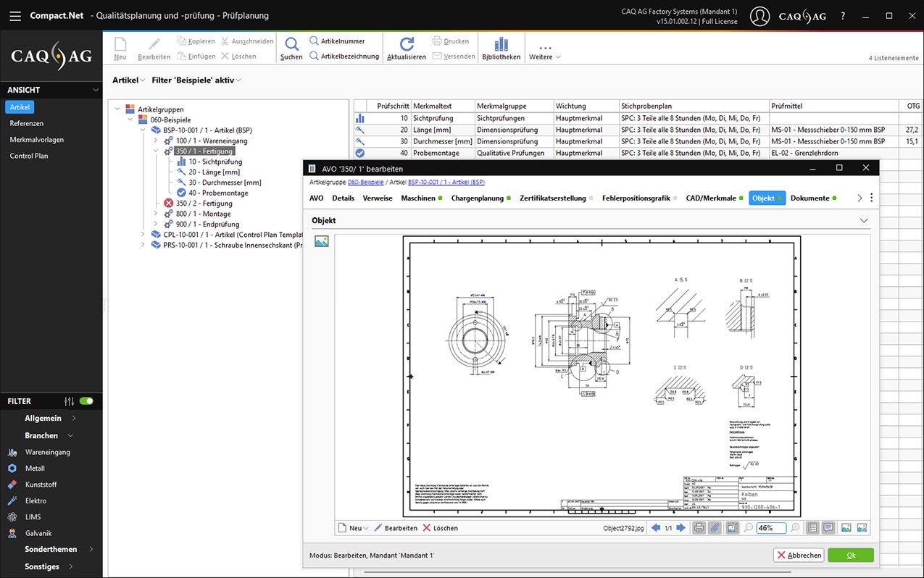Open the 060-Beispiele breadcrumb link
This screenshot has width=924, height=578.
pyautogui.click(x=365, y=183)
